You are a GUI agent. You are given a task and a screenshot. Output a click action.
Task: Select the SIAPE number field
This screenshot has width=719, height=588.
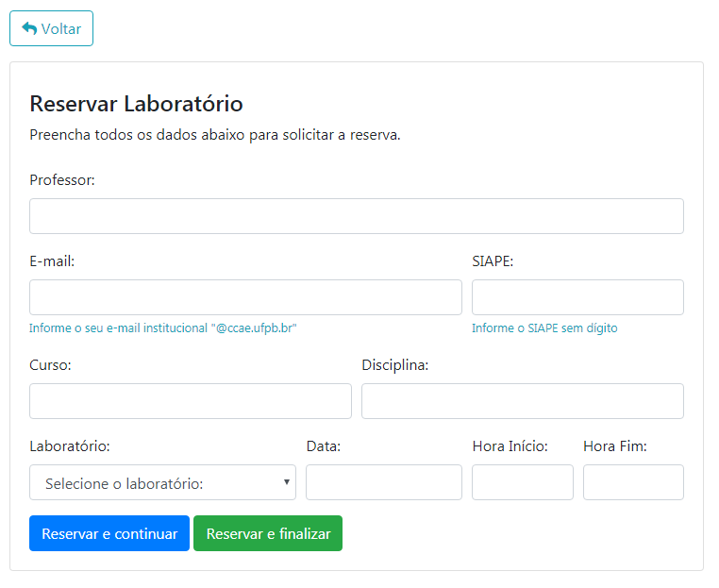pyautogui.click(x=577, y=297)
